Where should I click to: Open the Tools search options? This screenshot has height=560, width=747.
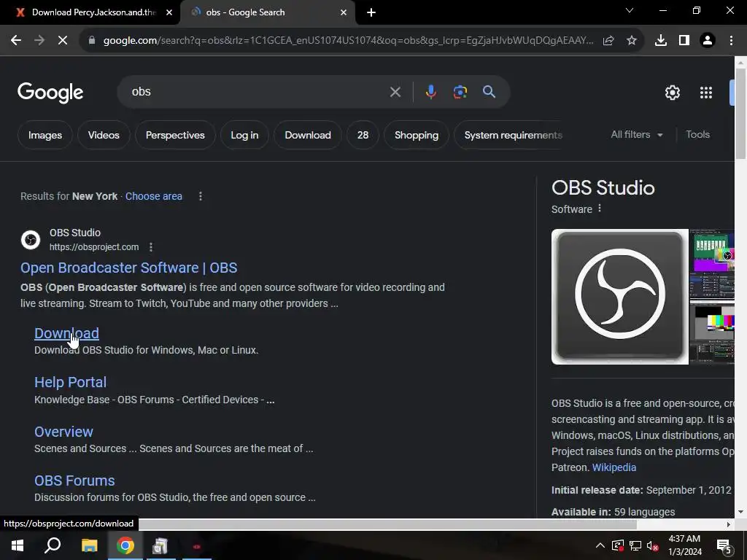point(697,135)
